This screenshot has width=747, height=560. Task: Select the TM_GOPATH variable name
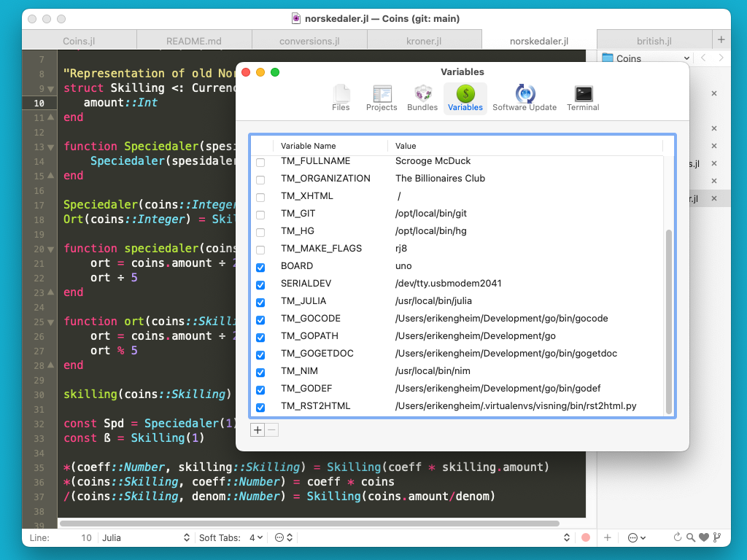coord(309,335)
